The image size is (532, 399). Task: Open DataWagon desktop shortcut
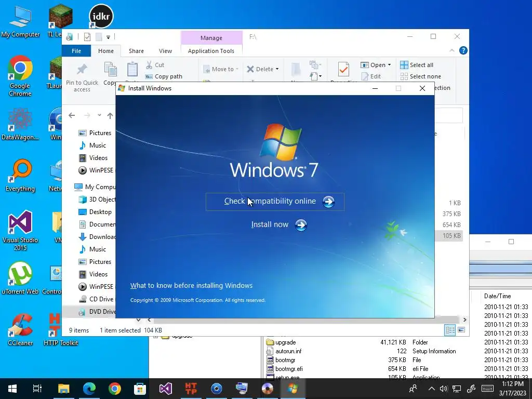20,124
